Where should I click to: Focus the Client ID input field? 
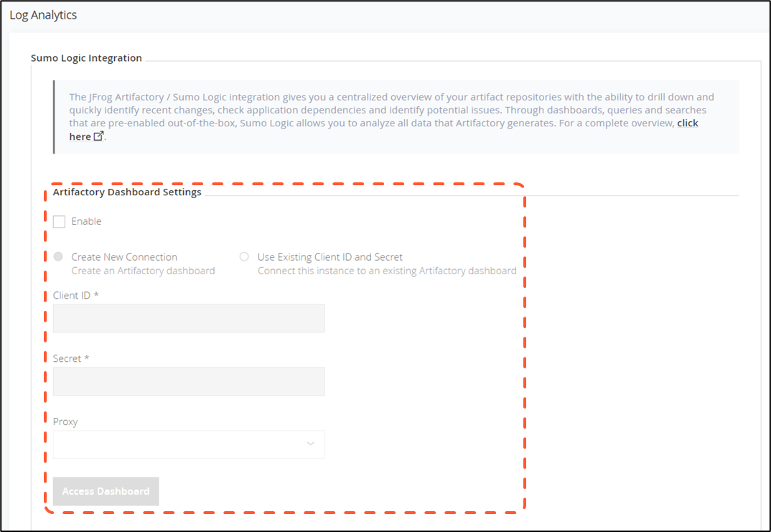pos(189,318)
